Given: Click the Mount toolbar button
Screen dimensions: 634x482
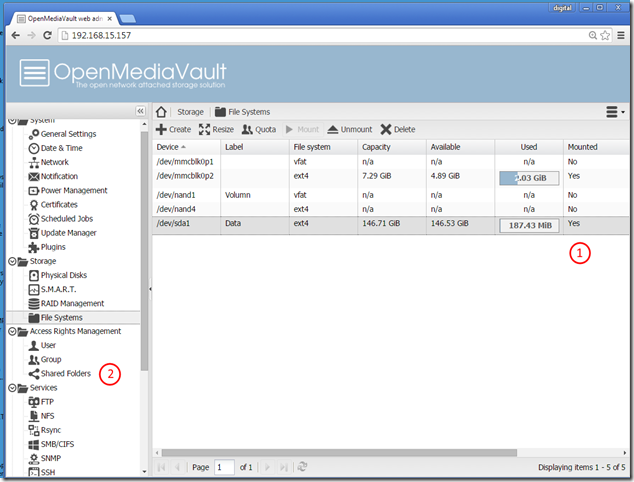Looking at the screenshot, I should tap(302, 129).
